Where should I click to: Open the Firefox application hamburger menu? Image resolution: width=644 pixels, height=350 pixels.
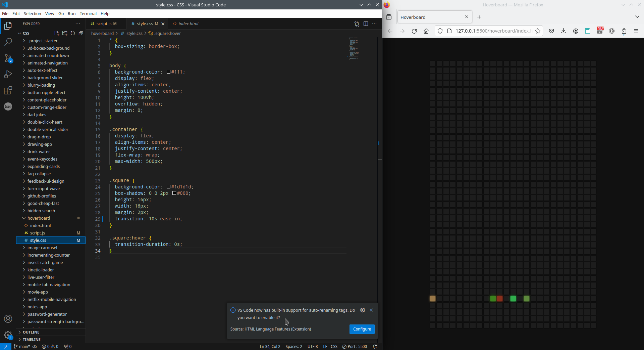(x=636, y=31)
